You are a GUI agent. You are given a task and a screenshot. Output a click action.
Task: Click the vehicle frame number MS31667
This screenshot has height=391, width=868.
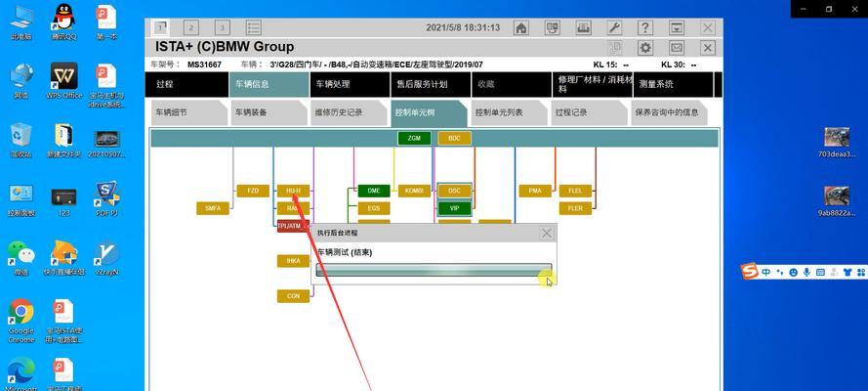point(204,65)
